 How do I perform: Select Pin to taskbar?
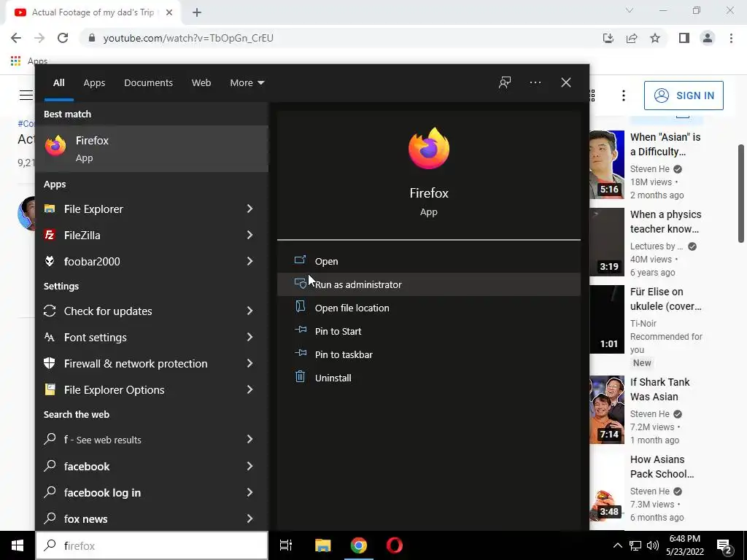[x=429, y=354]
